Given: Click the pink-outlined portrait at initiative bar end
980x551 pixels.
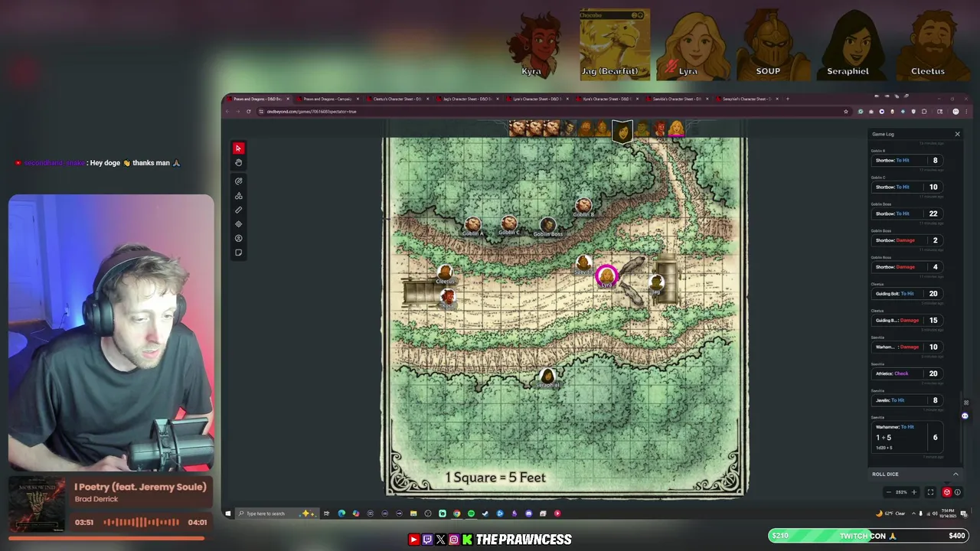Looking at the screenshot, I should (x=677, y=129).
